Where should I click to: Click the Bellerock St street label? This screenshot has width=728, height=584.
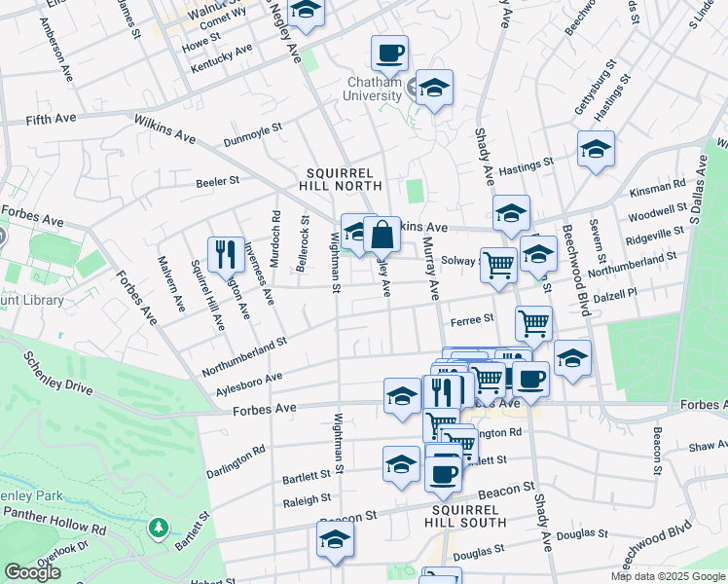pos(303,243)
